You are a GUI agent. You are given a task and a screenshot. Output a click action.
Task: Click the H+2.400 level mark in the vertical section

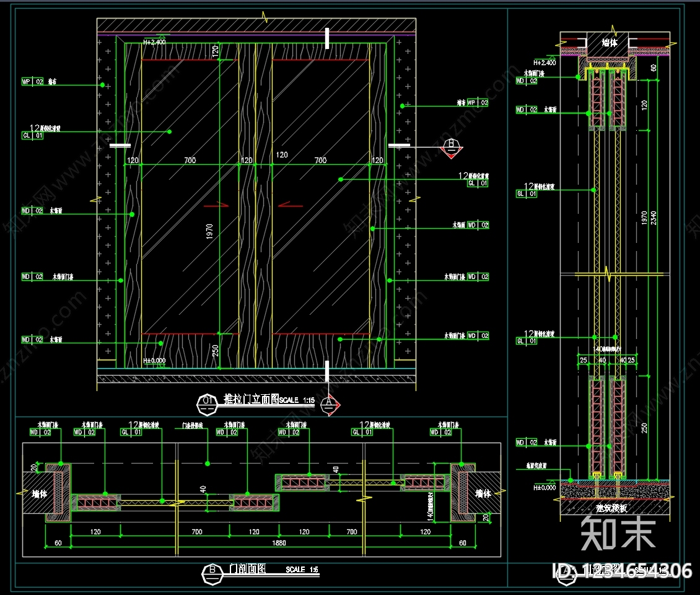coord(545,63)
